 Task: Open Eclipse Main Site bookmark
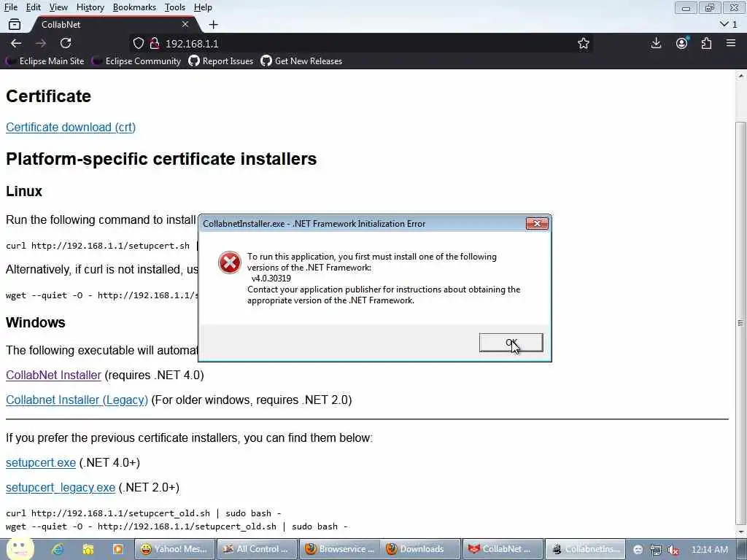point(45,61)
